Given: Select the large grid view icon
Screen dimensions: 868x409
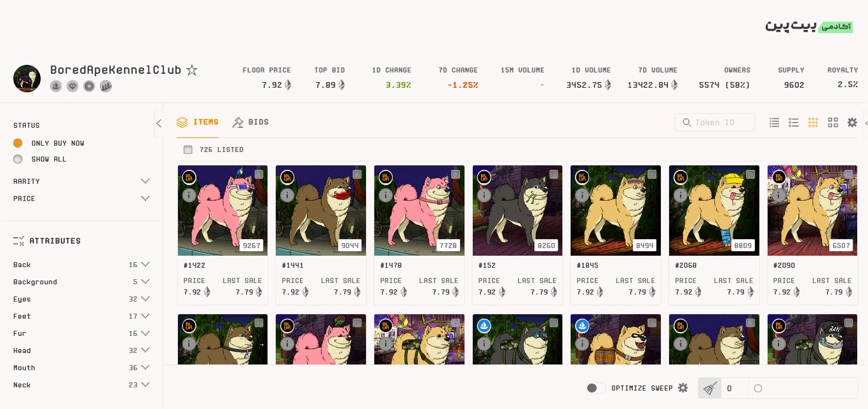Looking at the screenshot, I should tap(833, 122).
